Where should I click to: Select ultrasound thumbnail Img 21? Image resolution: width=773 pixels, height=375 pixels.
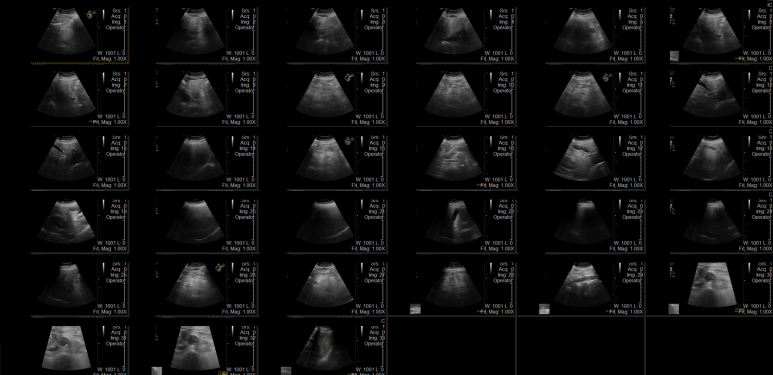[x=325, y=221]
